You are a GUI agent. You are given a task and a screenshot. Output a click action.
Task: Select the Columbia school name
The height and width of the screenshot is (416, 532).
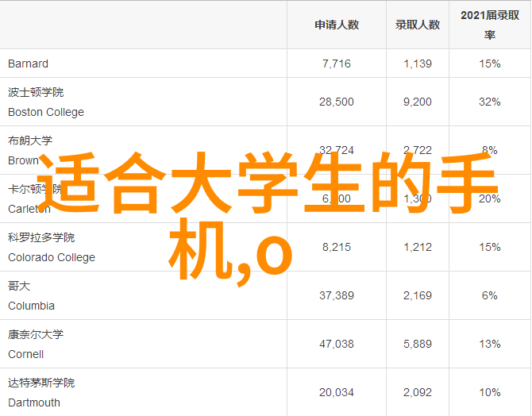click(31, 306)
